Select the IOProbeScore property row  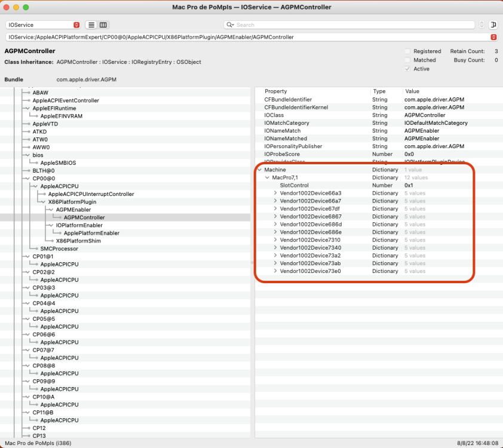point(379,154)
